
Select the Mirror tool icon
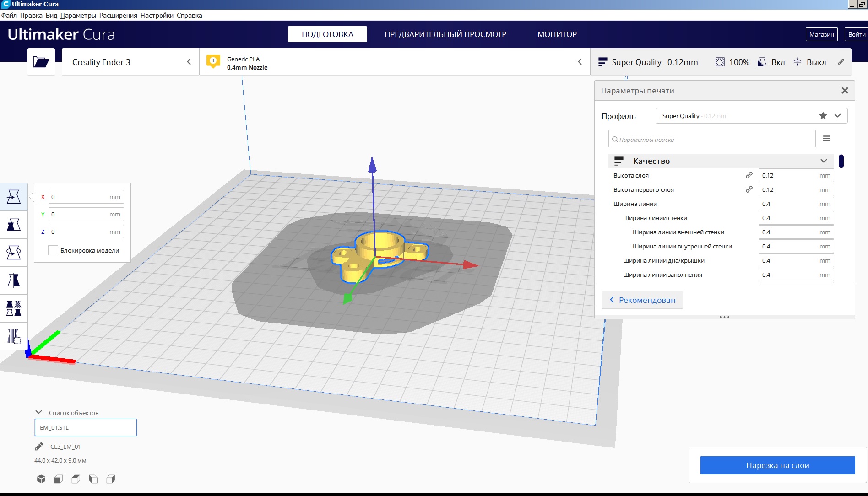(14, 280)
